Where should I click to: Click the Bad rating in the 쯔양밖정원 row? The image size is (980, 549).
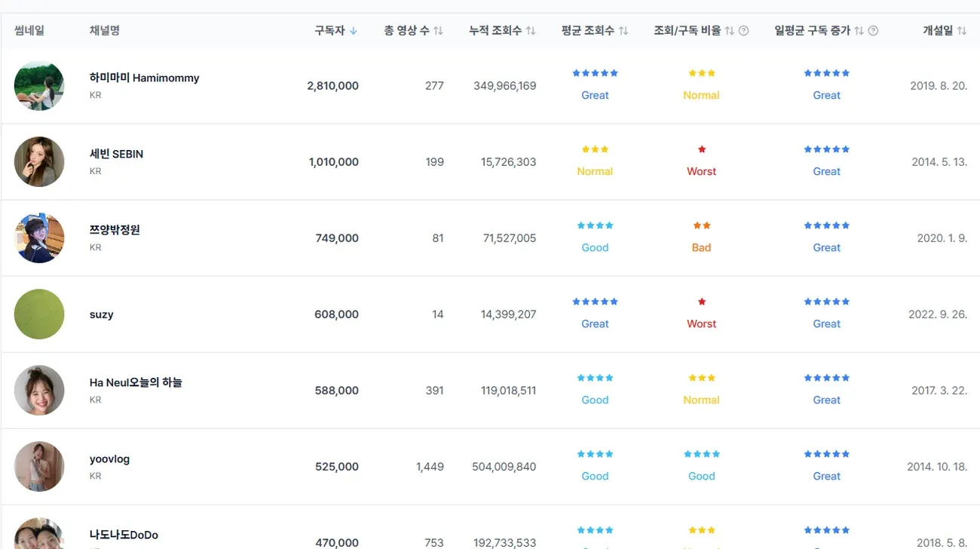coord(702,247)
